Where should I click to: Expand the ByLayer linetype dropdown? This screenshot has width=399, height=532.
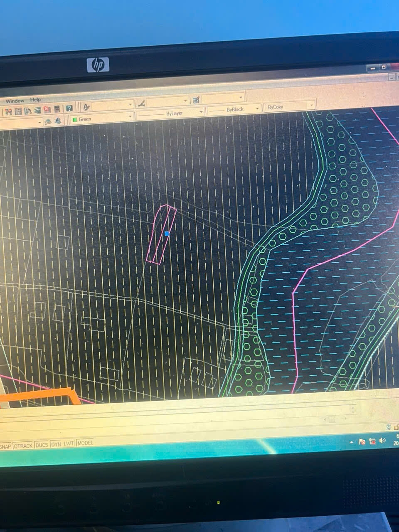click(171, 113)
